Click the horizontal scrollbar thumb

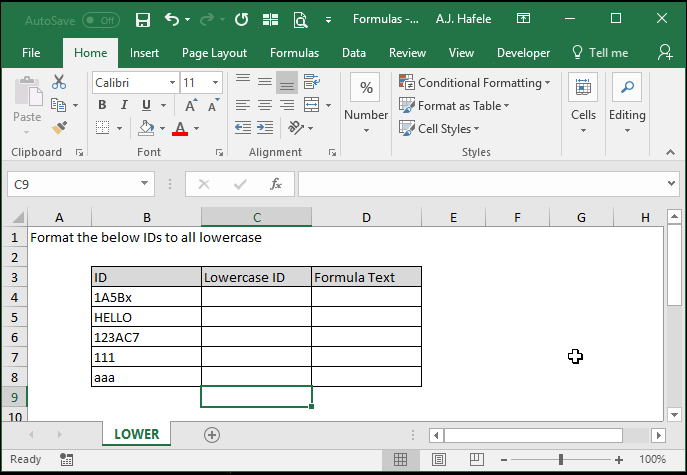(x=533, y=435)
